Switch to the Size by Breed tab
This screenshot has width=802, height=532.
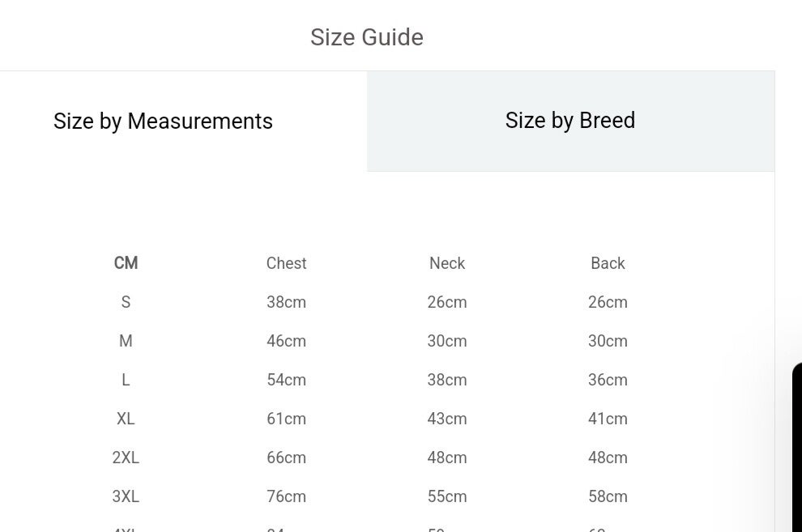570,121
